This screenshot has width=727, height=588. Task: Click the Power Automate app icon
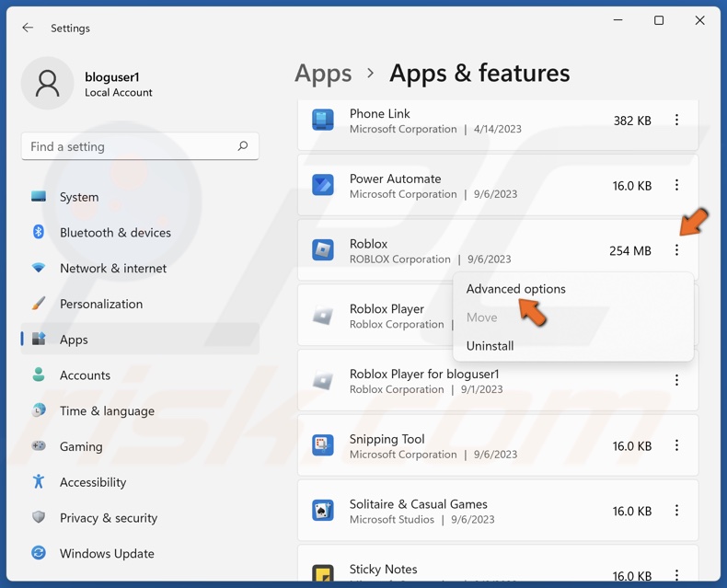(323, 185)
